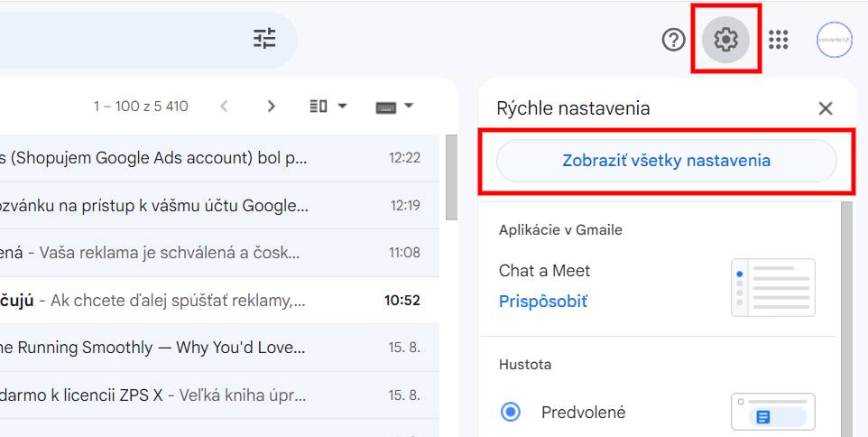The image size is (868, 437).
Task: Click the email list scrollbar
Action: 451,177
